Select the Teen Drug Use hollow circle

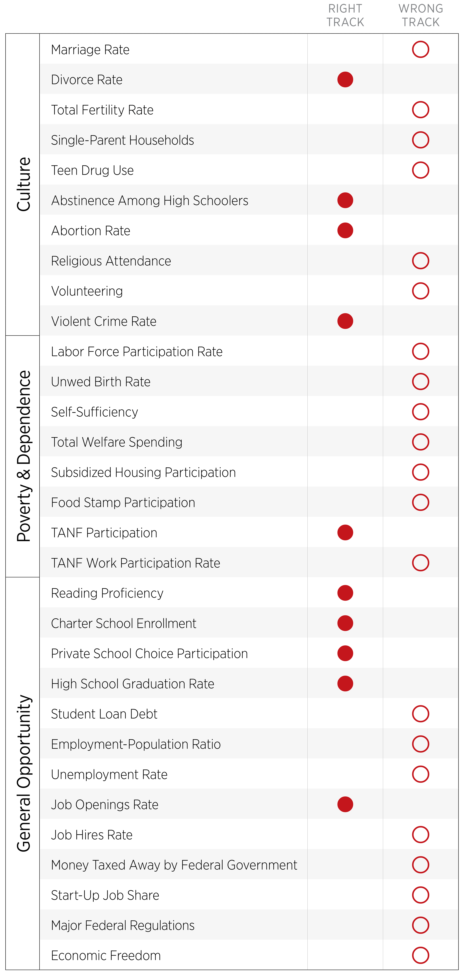tap(420, 170)
